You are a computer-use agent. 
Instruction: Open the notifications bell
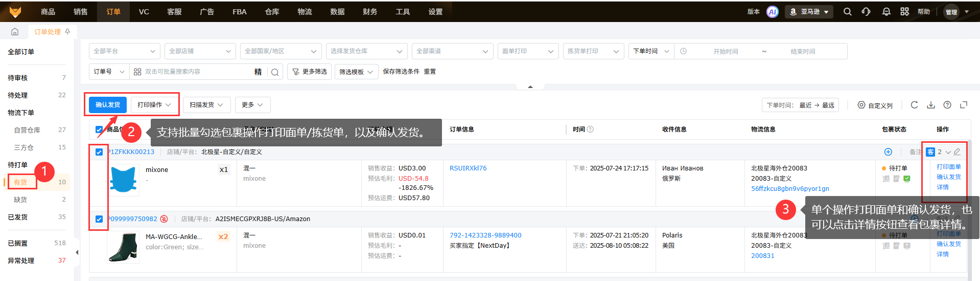pyautogui.click(x=886, y=12)
